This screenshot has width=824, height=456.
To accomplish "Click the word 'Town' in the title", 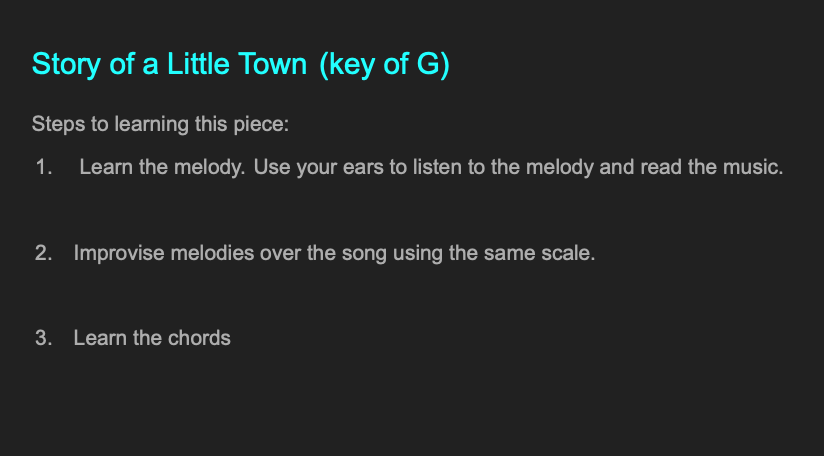I will [273, 64].
